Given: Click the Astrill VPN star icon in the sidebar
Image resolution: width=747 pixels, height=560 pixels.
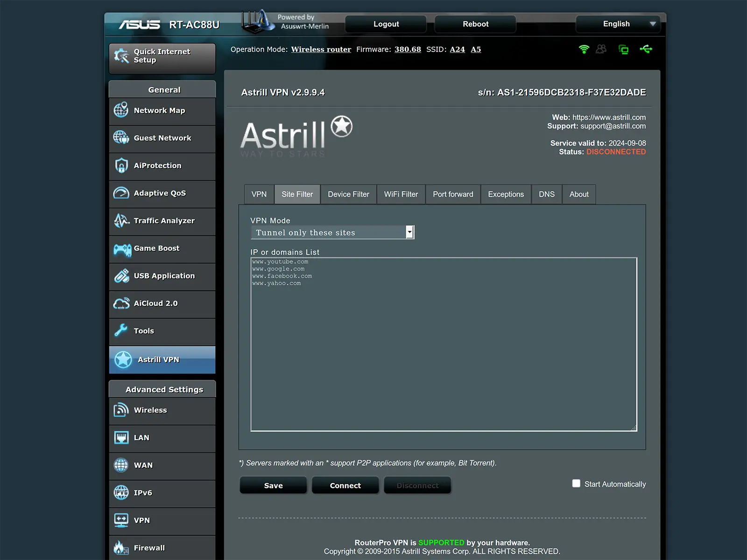Looking at the screenshot, I should tap(123, 360).
